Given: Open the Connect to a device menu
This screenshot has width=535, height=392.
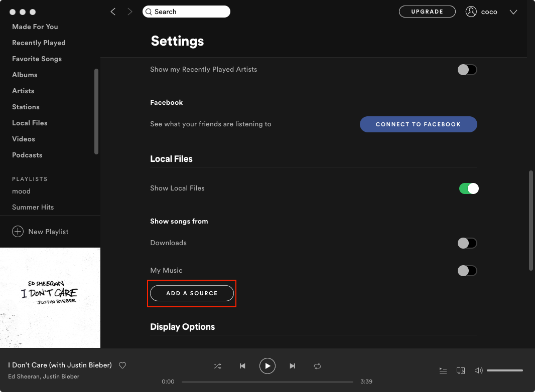Looking at the screenshot, I should (x=461, y=370).
